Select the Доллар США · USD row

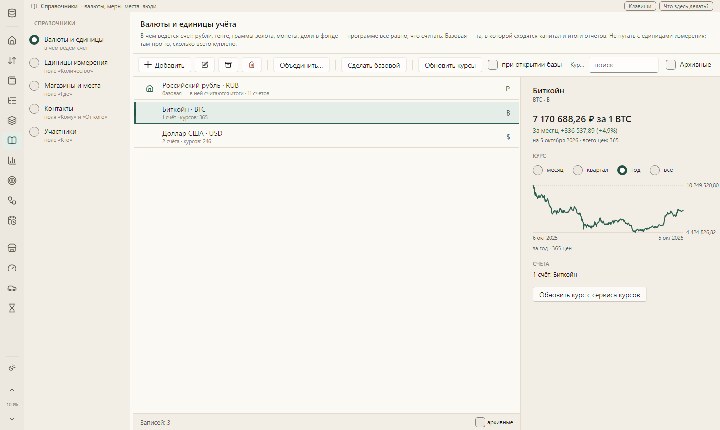point(326,136)
